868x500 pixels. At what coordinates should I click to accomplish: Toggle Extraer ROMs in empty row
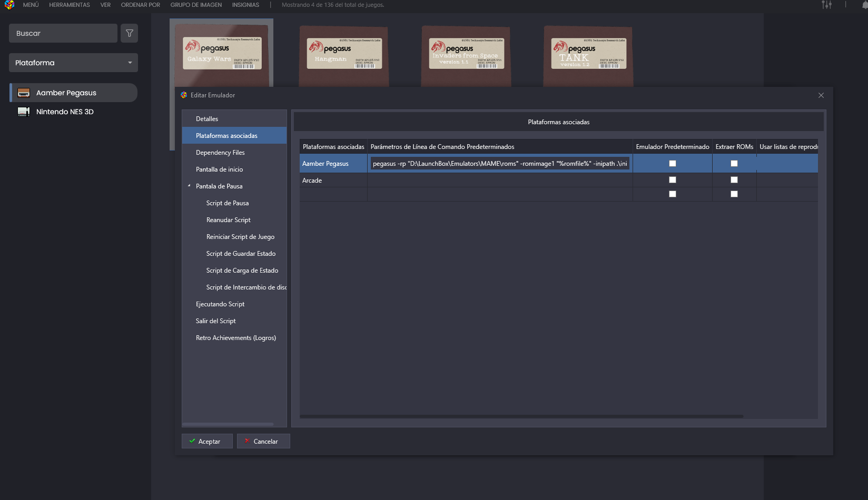tap(734, 194)
